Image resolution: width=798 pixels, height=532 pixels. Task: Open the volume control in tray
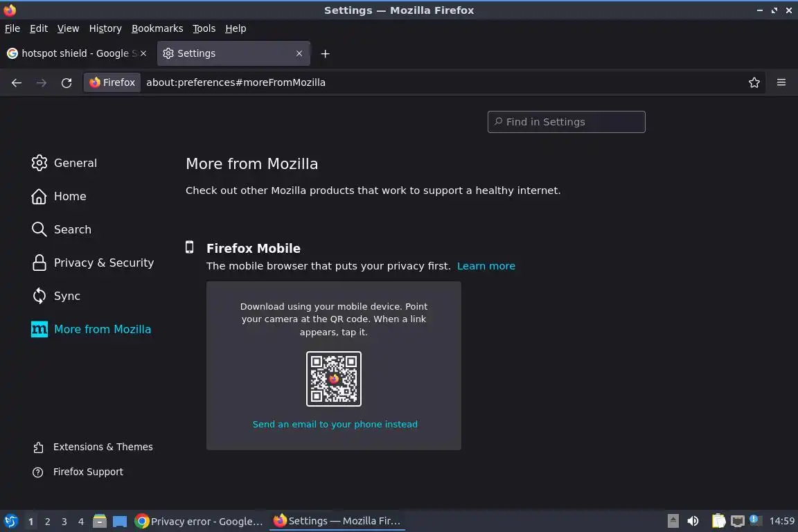pos(693,521)
